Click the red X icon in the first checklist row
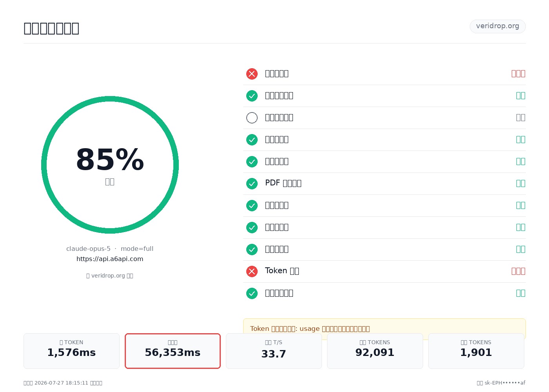The image size is (549, 392). tap(252, 74)
